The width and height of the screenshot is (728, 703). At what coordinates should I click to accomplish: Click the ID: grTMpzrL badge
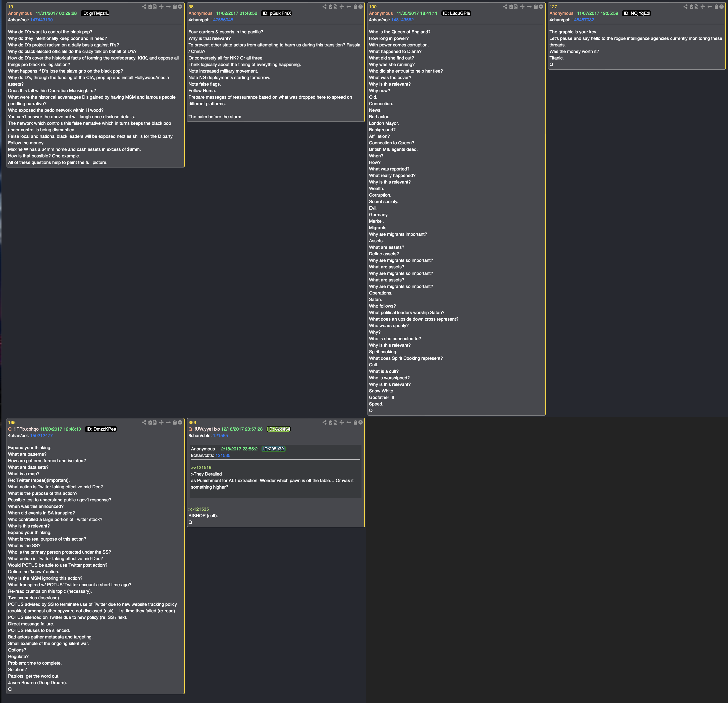tap(95, 13)
